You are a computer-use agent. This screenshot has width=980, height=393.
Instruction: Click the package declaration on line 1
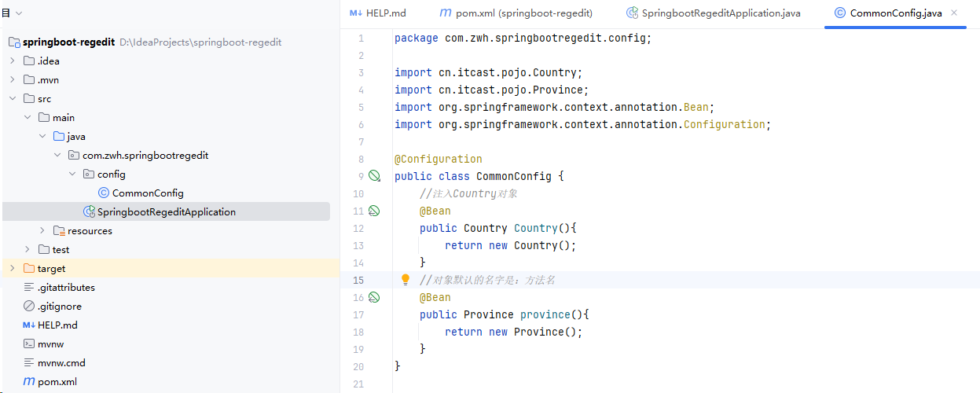pyautogui.click(x=523, y=38)
